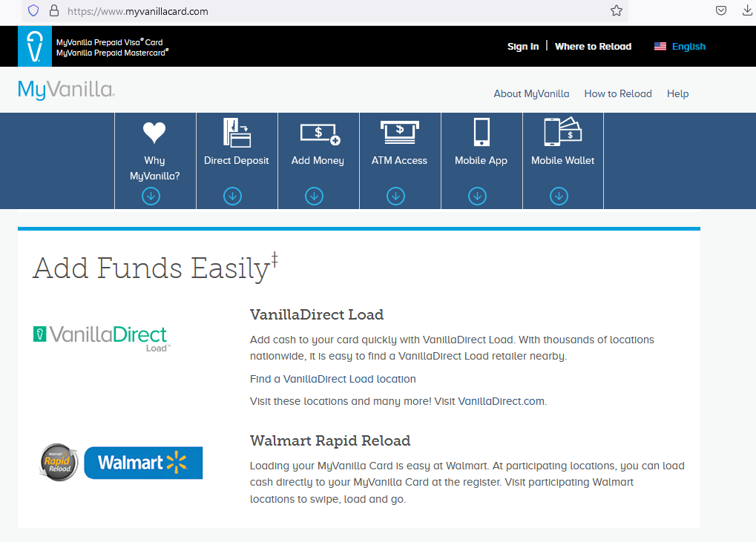Screen dimensions: 756x542
Task: Follow Find a VanillaDirect Load location link
Action: 332,379
